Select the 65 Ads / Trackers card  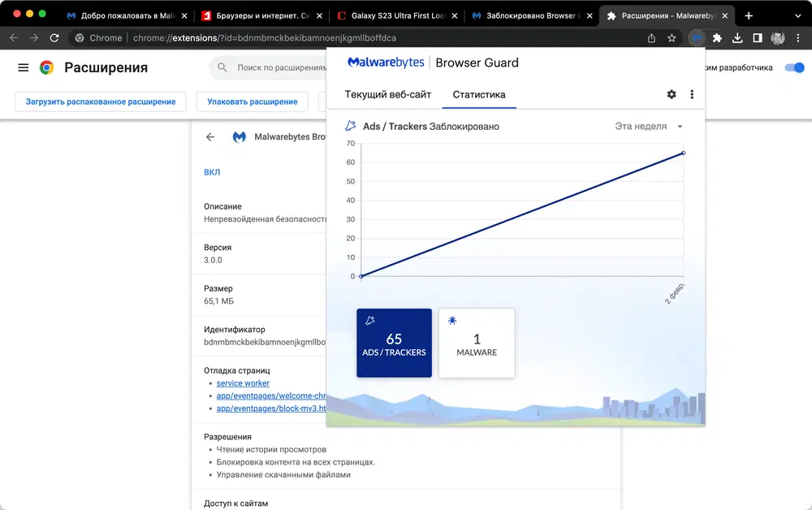[394, 343]
